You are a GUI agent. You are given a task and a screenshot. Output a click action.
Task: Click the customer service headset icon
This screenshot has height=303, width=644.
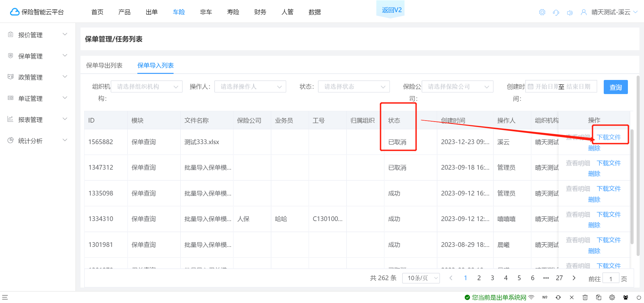pos(556,12)
